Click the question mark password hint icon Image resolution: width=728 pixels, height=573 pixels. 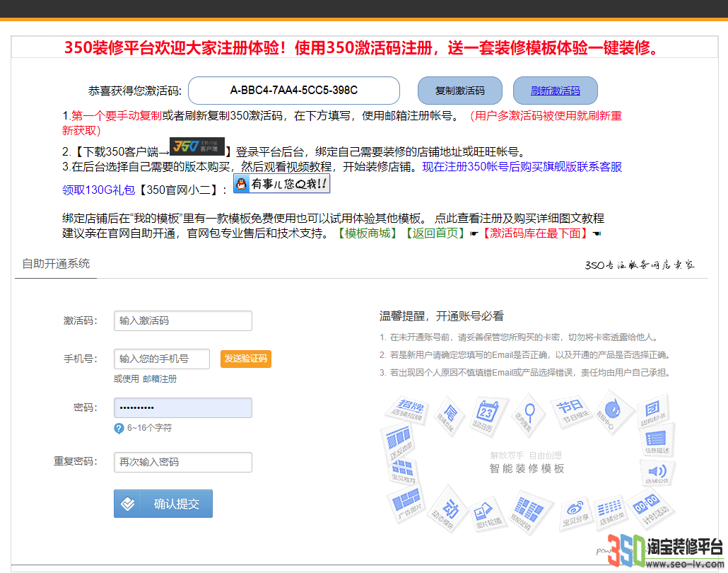[x=119, y=428]
